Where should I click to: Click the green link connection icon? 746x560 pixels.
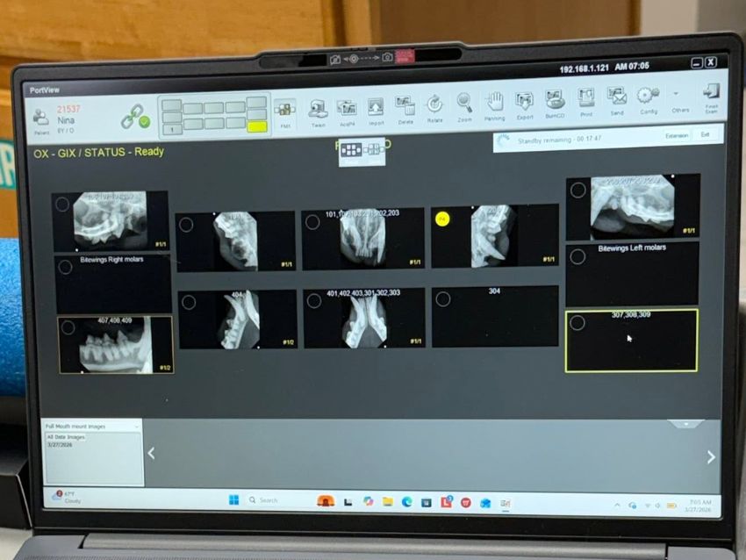[x=134, y=117]
